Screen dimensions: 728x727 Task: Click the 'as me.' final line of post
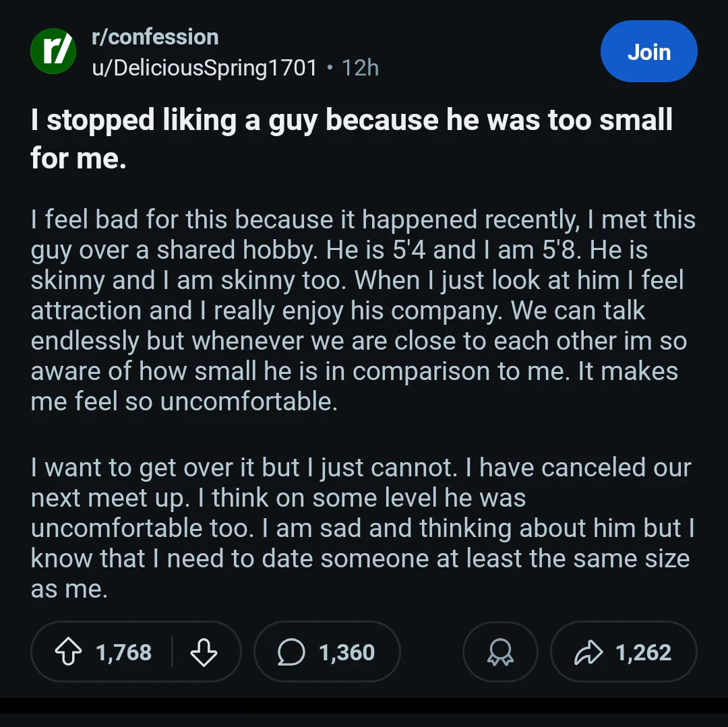[69, 589]
